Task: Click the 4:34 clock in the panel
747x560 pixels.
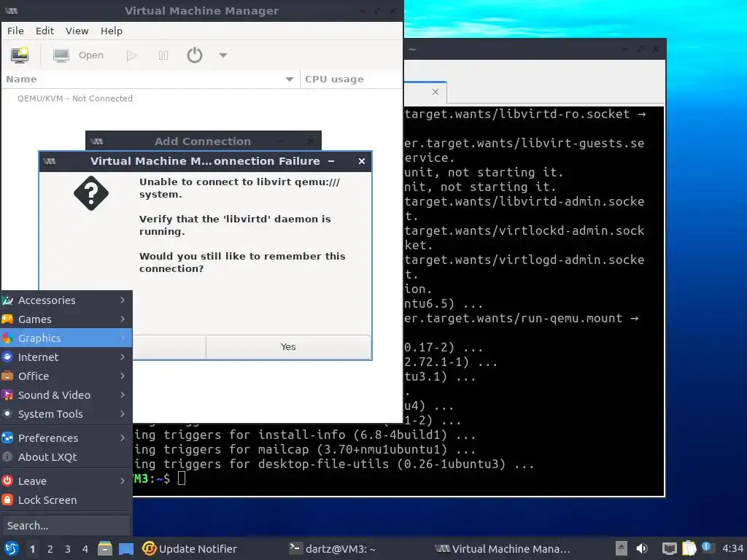Action: [x=732, y=549]
